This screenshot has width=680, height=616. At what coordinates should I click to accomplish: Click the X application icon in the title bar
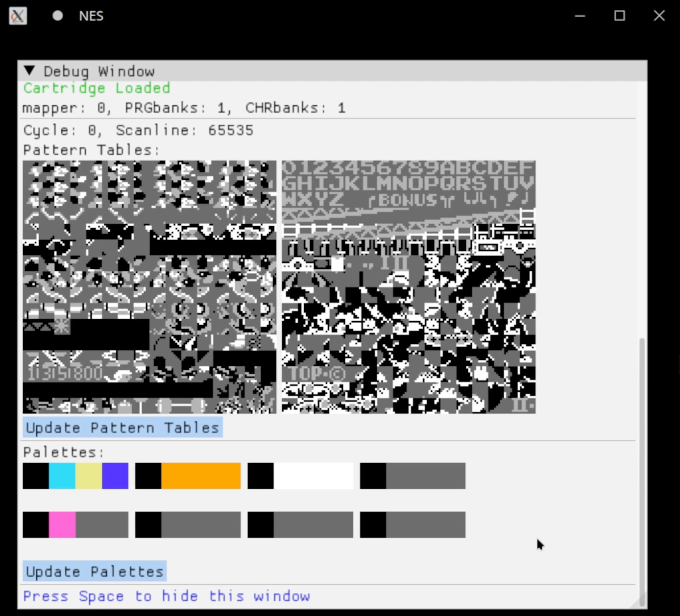point(17,15)
